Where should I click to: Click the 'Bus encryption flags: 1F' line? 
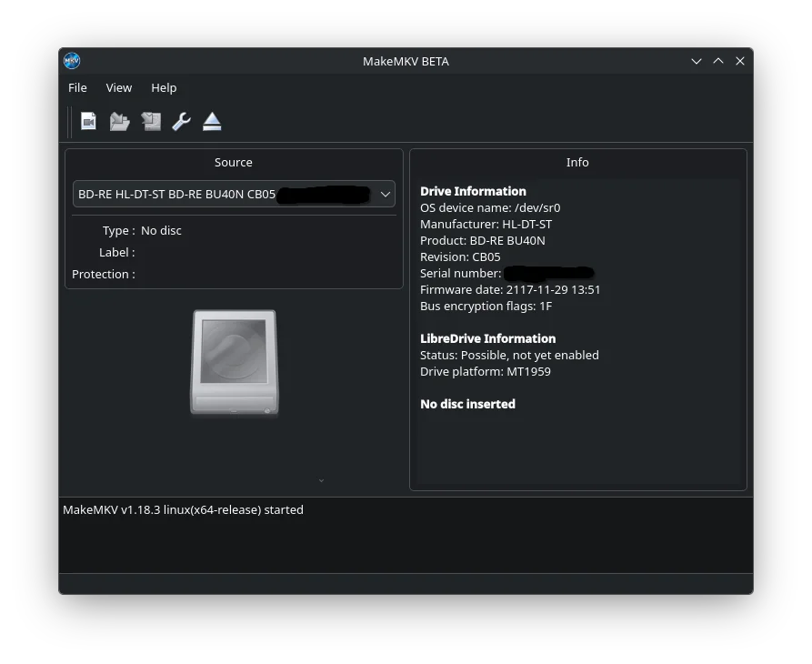coord(486,307)
